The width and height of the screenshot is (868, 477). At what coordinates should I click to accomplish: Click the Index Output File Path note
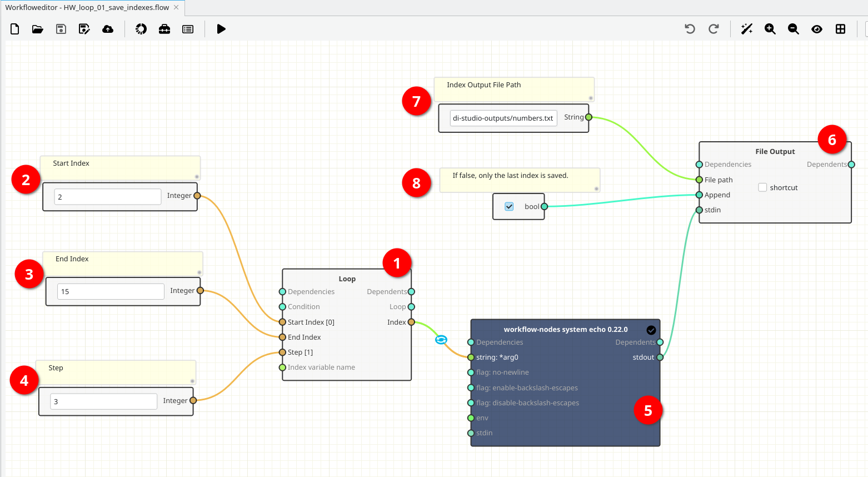[484, 85]
